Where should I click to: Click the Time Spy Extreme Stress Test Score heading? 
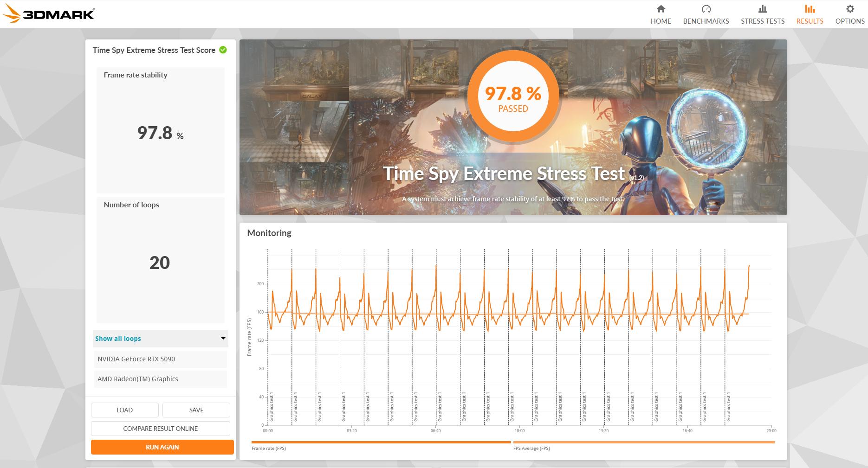[x=154, y=50]
